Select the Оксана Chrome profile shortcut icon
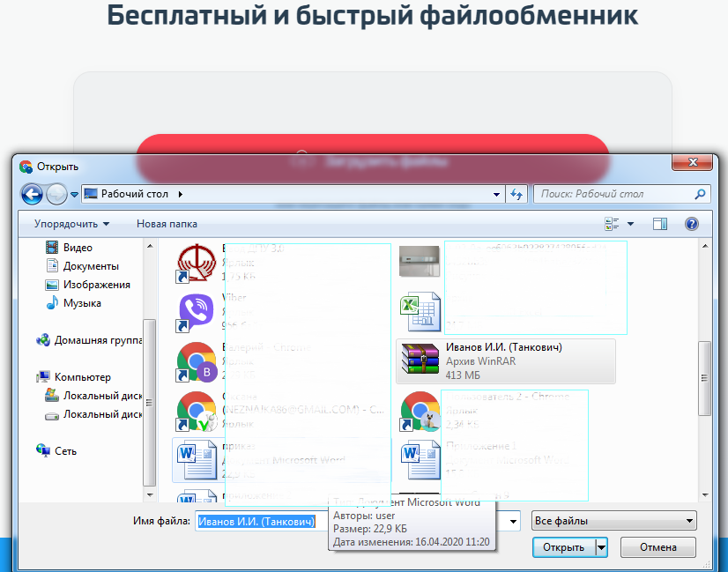Image resolution: width=728 pixels, height=572 pixels. coord(196,412)
